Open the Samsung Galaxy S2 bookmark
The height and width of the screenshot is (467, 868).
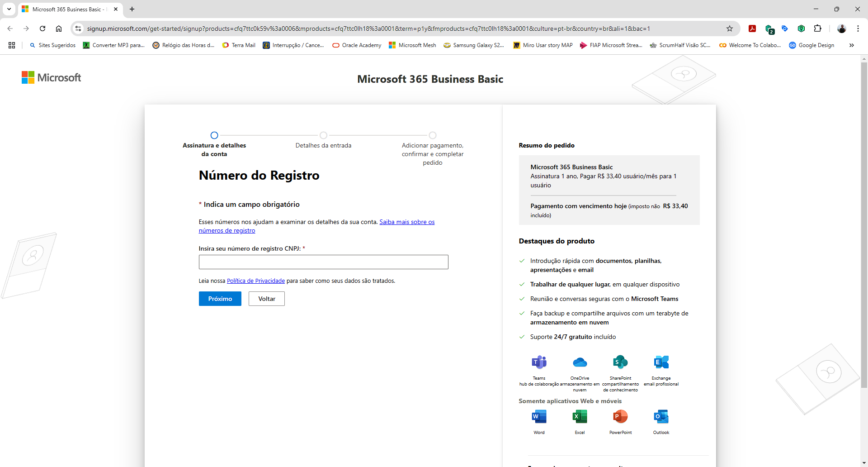click(x=474, y=45)
